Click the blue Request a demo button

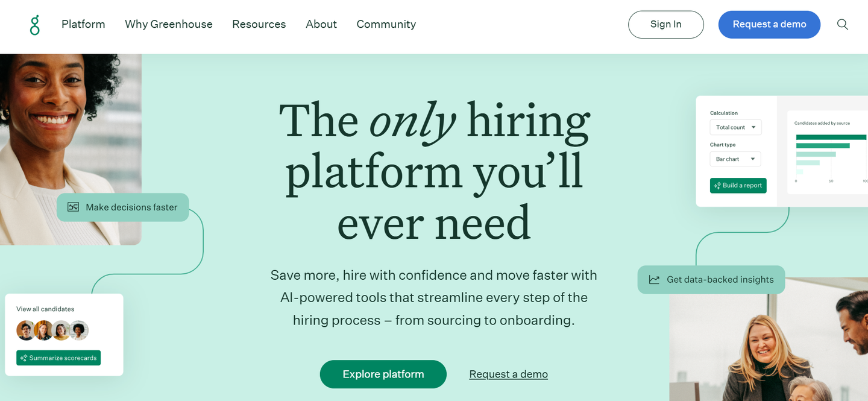point(769,25)
